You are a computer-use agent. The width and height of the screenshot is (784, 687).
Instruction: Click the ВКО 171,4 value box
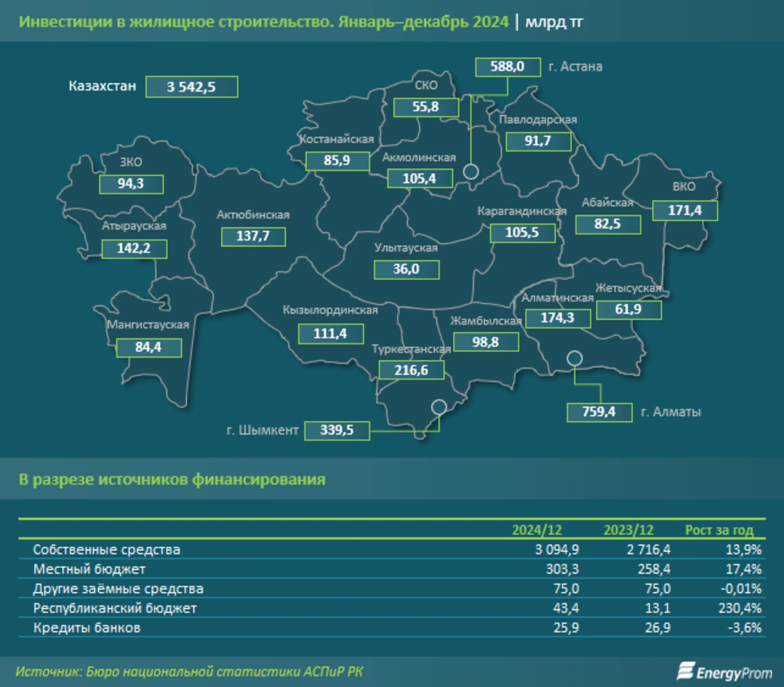[685, 210]
